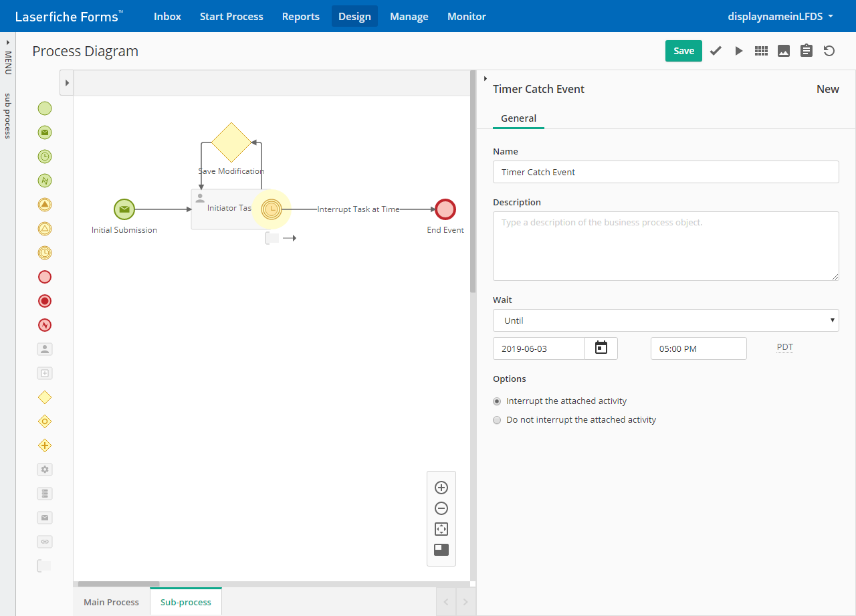Screen dimensions: 856x616
Task: Open the displaynameinLFDS user menu
Action: click(x=780, y=16)
